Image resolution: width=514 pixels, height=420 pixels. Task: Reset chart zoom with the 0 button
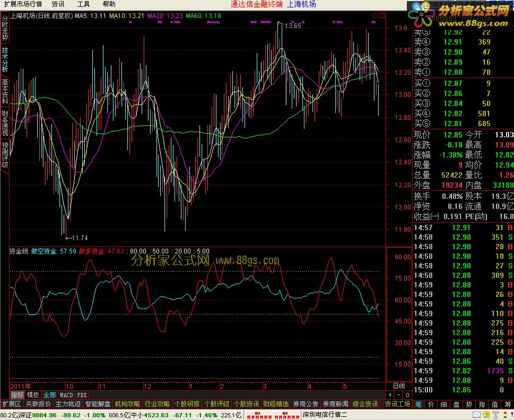pos(407,395)
